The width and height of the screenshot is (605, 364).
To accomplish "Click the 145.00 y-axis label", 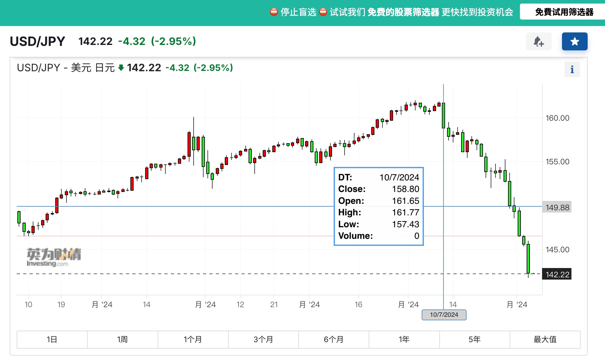I will pyautogui.click(x=557, y=249).
